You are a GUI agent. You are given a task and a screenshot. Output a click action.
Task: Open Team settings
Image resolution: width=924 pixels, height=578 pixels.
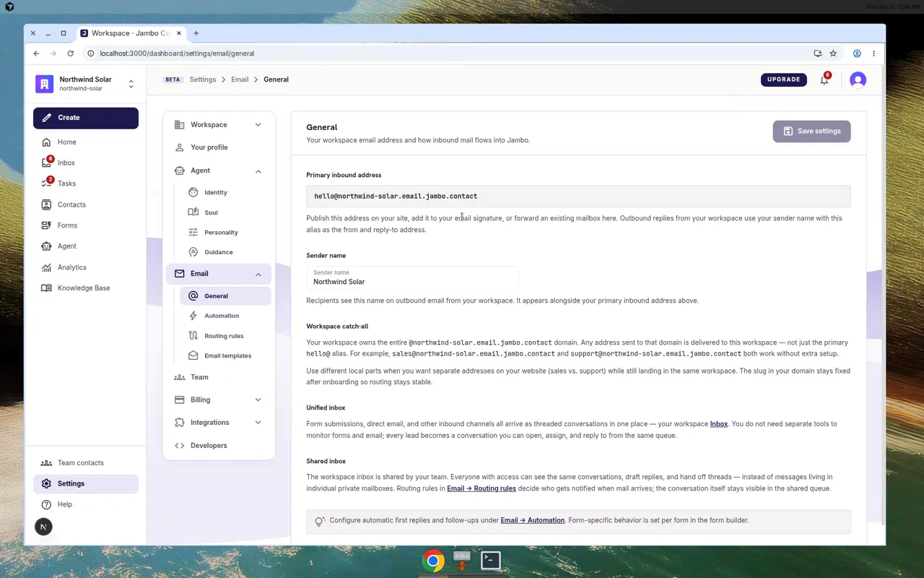tap(219, 377)
